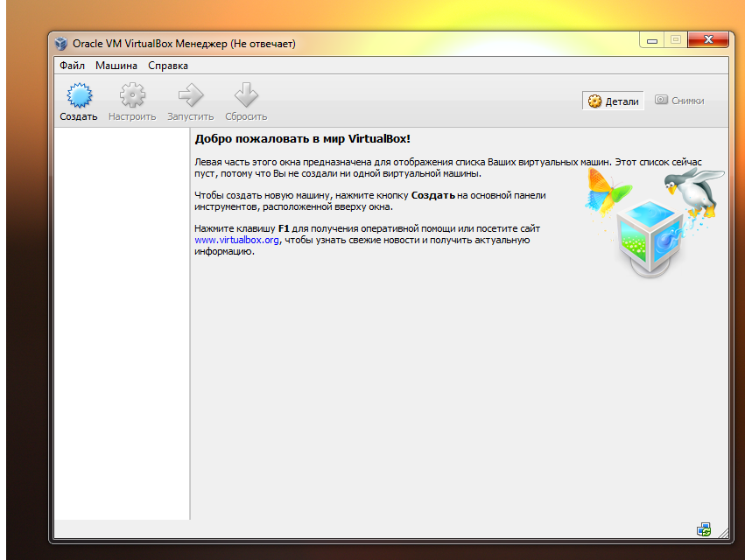Open the Файл menu
The image size is (745, 560).
(72, 66)
